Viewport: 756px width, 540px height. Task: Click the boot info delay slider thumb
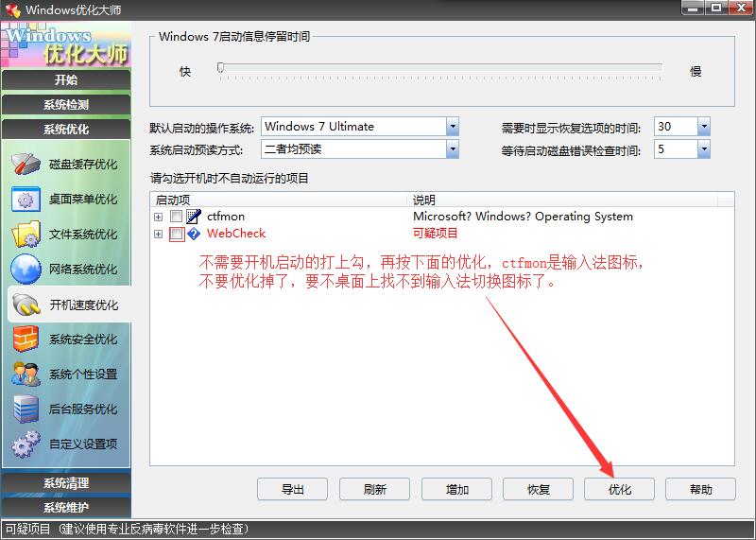[x=220, y=67]
